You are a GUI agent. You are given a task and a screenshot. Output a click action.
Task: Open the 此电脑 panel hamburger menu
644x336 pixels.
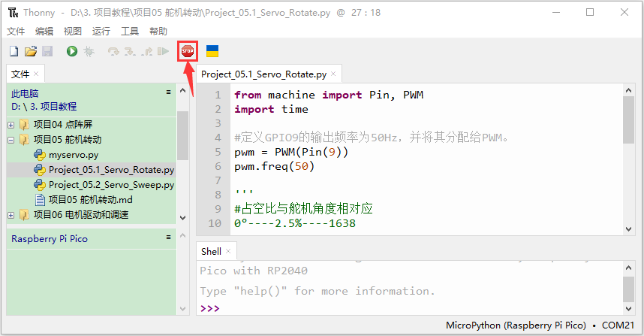[168, 92]
